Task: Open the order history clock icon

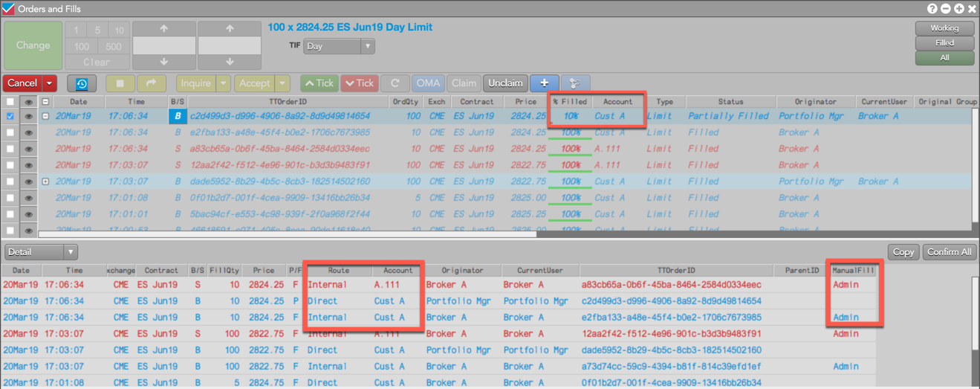Action: (x=82, y=83)
